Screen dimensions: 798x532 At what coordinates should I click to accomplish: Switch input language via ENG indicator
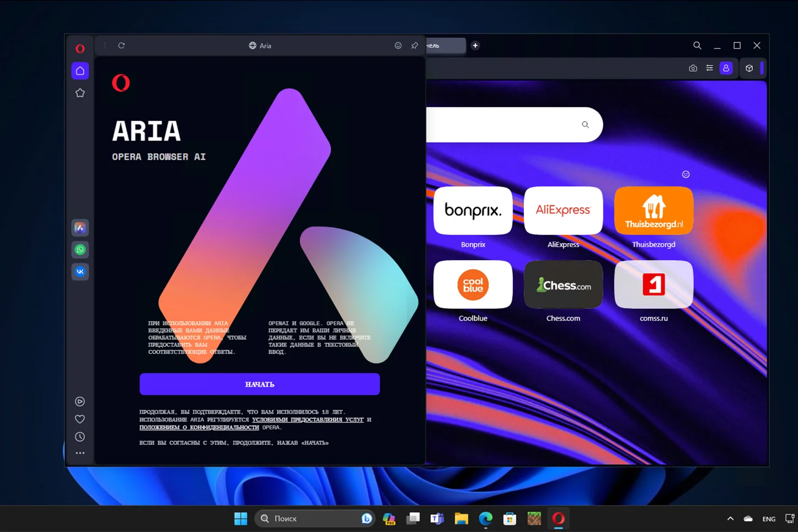[769, 519]
